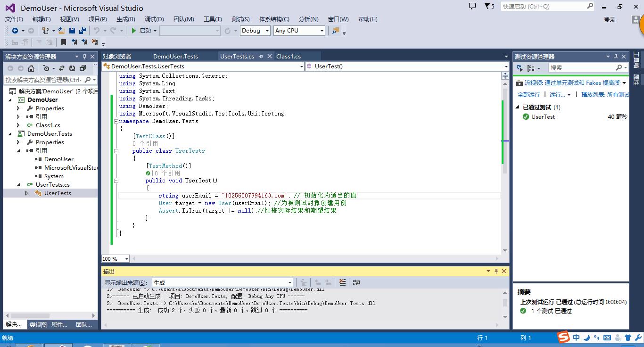Screen dimensions: 644x347
Task: Open the 生成(B) menu
Action: point(125,19)
